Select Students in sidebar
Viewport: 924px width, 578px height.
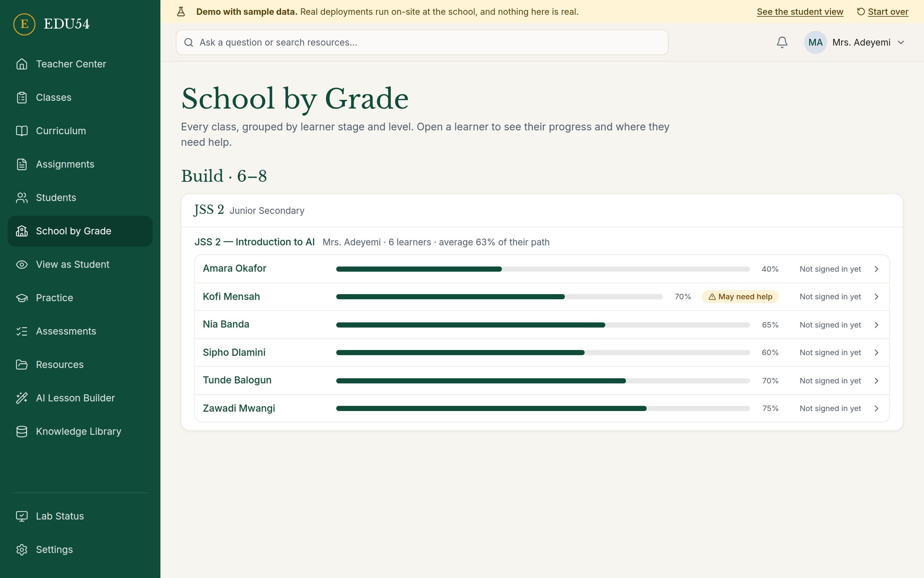click(x=80, y=197)
